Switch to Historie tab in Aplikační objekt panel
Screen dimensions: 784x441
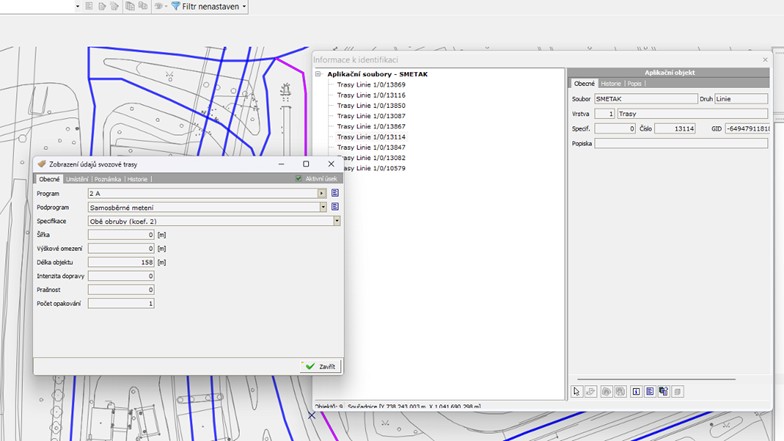[x=610, y=83]
